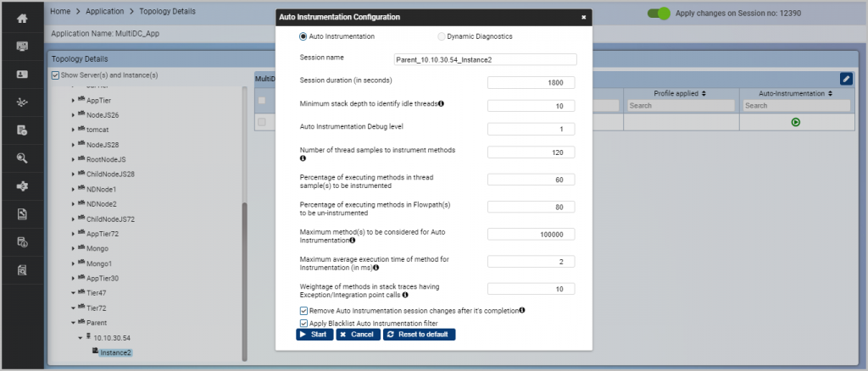Click Profile applied search field
Image resolution: width=868 pixels, height=371 pixels.
pos(681,106)
